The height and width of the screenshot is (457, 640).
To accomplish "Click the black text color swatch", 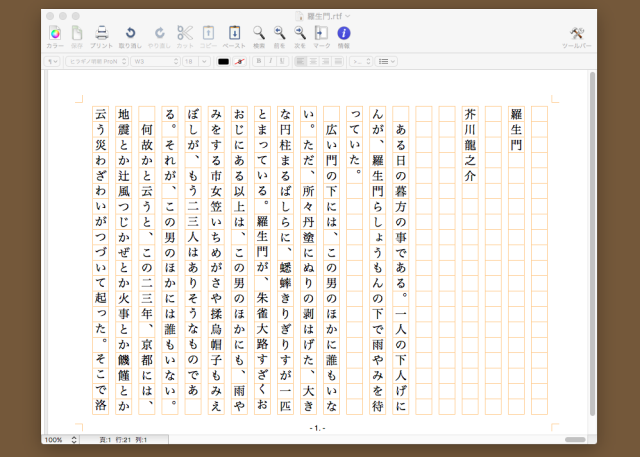I will [223, 62].
